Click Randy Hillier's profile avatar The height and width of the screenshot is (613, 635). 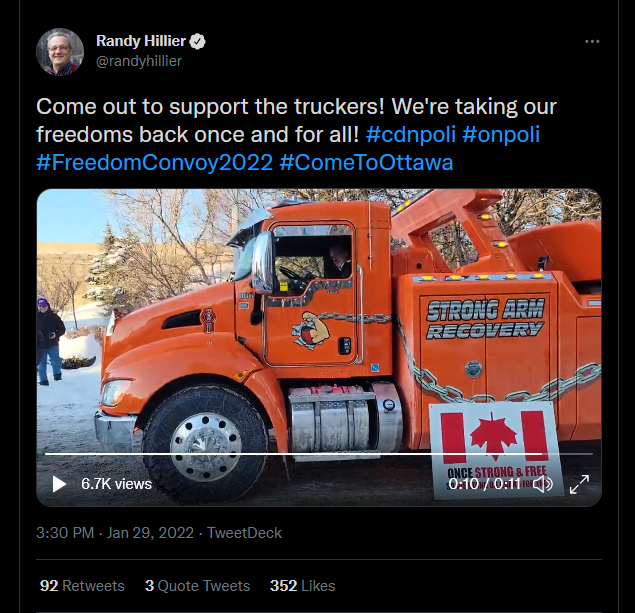pos(60,52)
